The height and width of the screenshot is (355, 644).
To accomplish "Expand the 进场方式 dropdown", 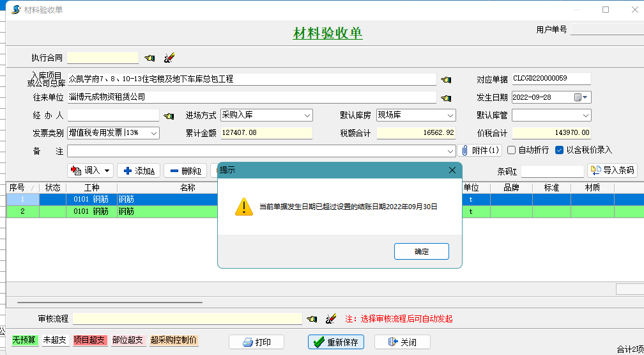I will [x=307, y=116].
